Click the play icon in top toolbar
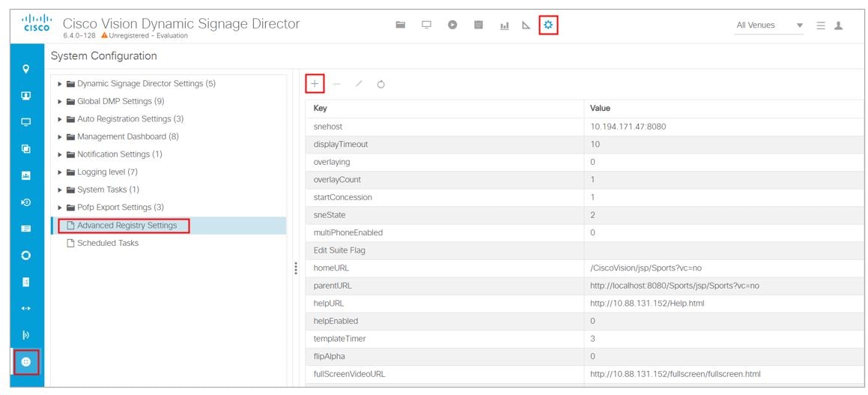The image size is (868, 395). 452,25
